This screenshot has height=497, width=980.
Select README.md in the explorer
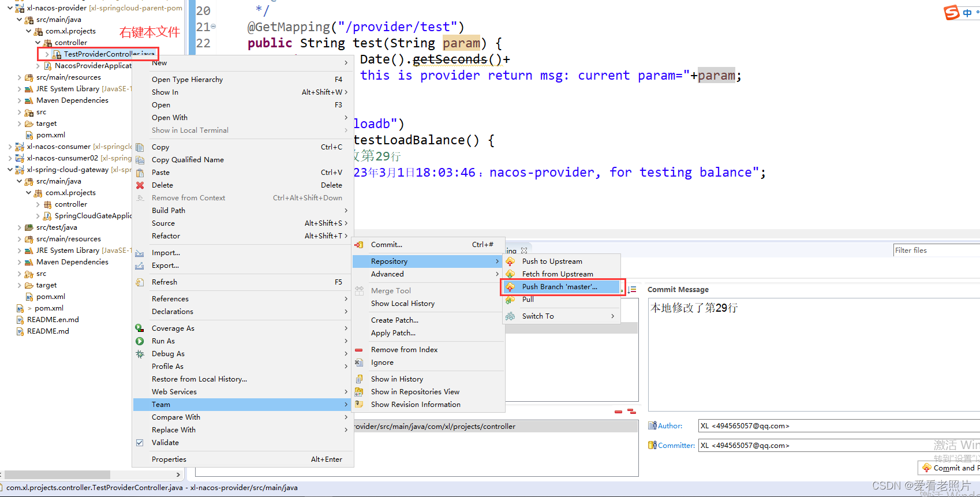[48, 331]
